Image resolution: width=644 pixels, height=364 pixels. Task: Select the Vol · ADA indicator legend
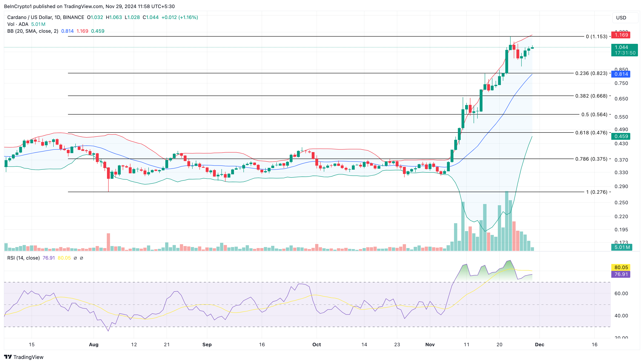point(18,24)
